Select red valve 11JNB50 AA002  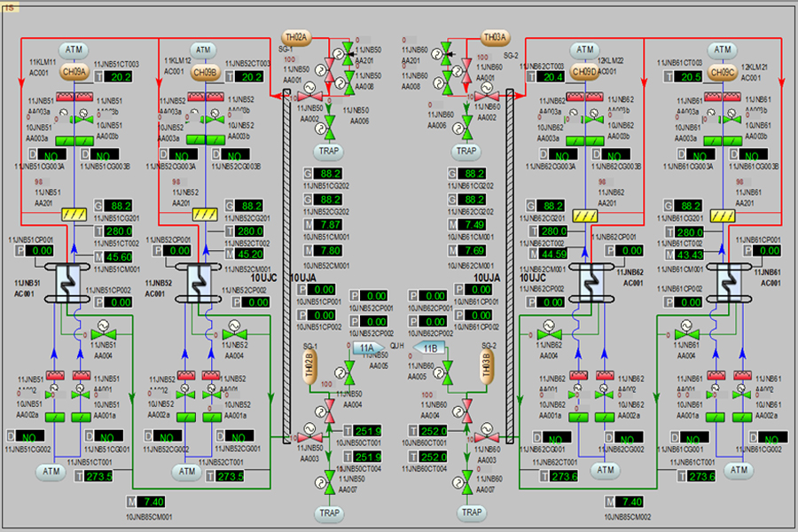click(309, 95)
